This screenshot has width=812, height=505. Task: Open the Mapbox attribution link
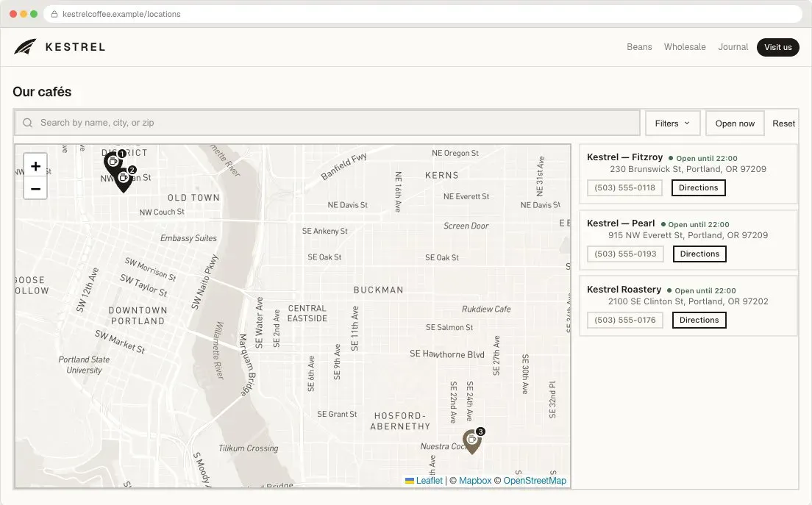click(x=475, y=481)
